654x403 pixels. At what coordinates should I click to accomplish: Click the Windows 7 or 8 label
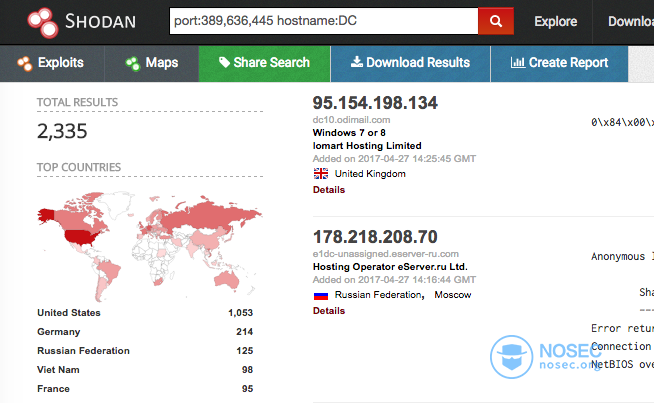point(349,133)
